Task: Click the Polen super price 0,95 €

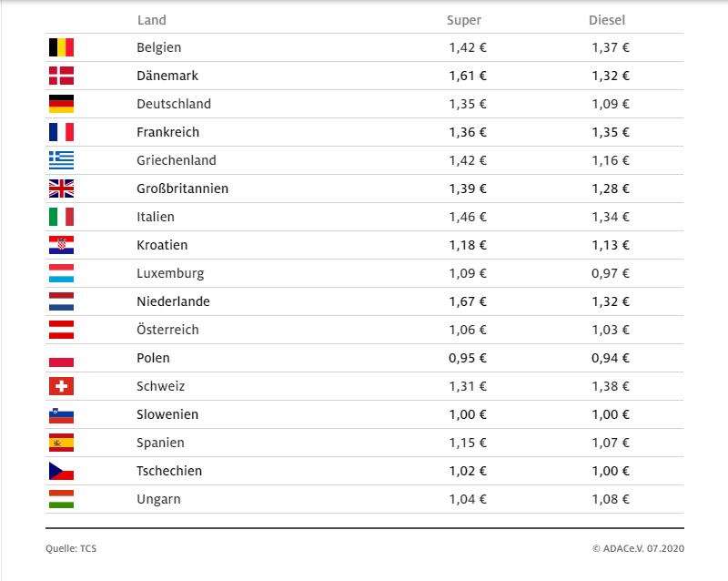Action: tap(468, 358)
